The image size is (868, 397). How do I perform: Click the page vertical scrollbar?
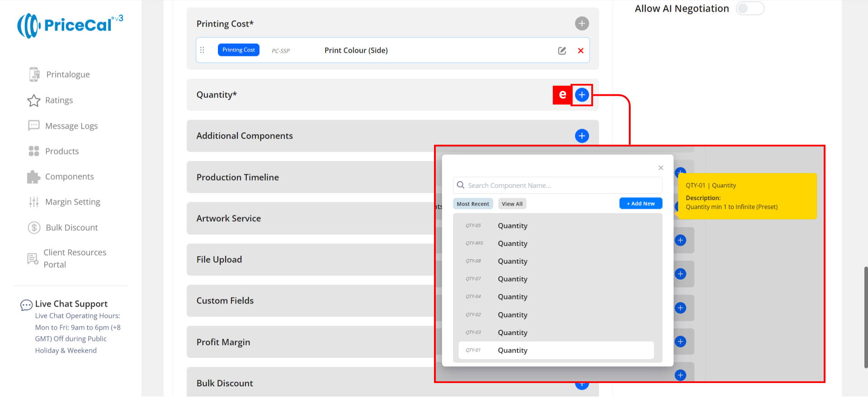pos(865,316)
